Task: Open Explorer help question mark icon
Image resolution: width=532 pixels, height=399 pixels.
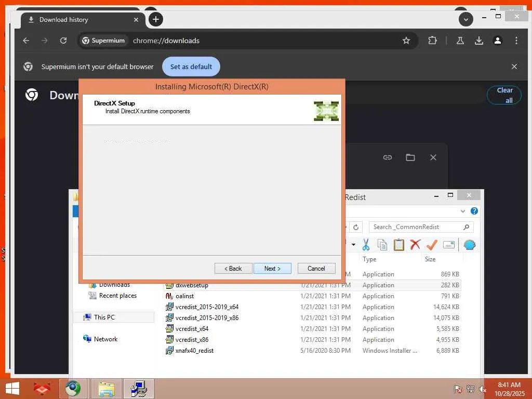Action: pos(474,211)
